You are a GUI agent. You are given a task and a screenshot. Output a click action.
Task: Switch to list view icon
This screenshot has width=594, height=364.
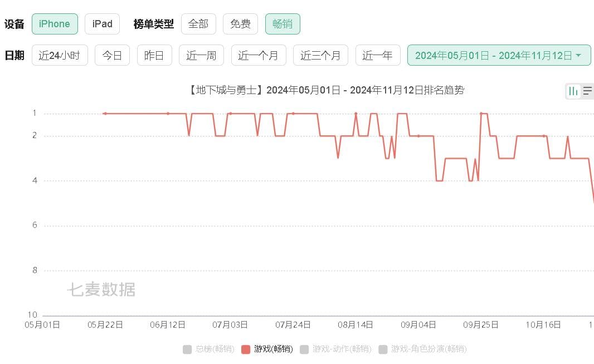click(x=587, y=91)
